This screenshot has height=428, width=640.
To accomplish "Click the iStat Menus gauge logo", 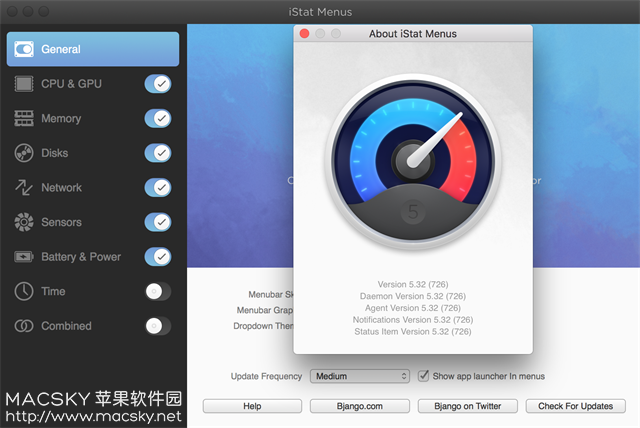I will click(x=413, y=162).
